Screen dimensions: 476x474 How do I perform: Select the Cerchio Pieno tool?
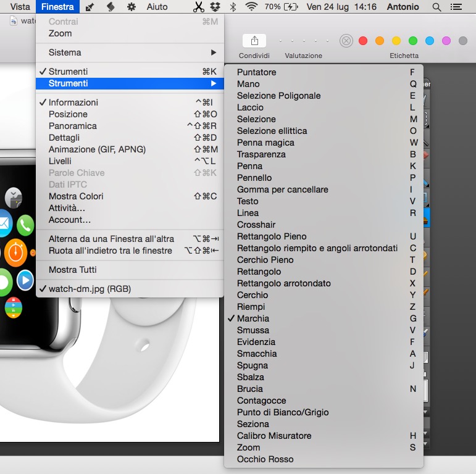(324, 260)
